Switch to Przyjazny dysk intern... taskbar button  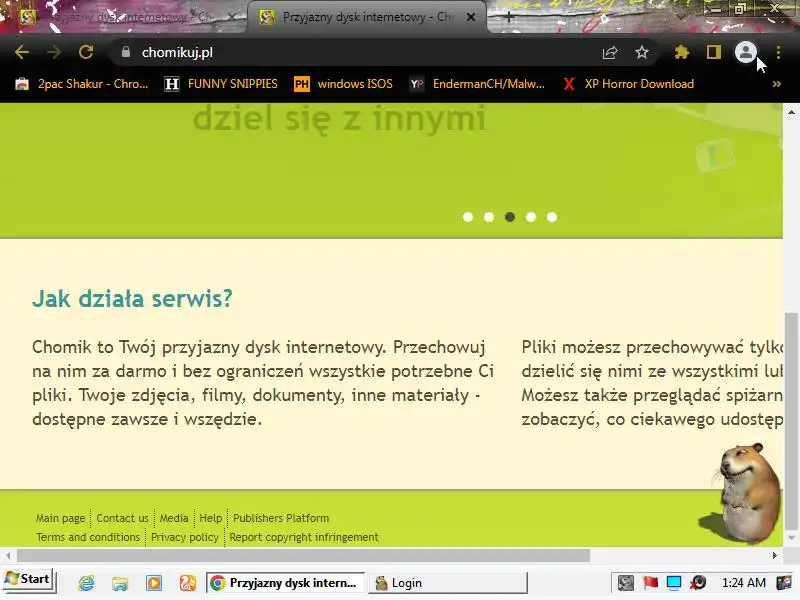[286, 583]
